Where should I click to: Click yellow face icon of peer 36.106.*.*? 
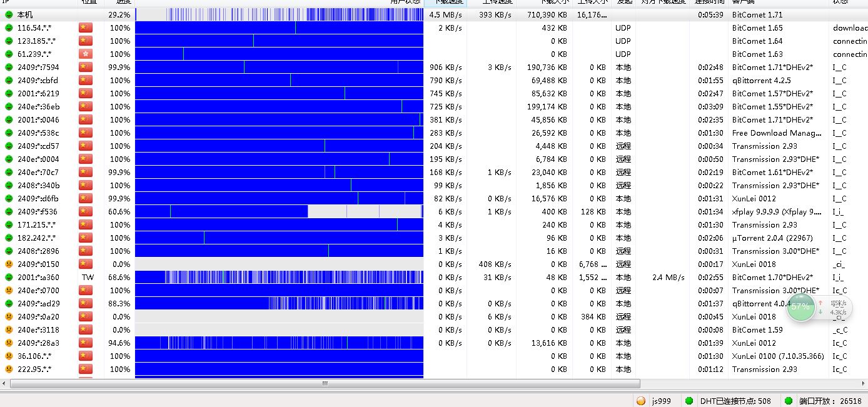(x=9, y=356)
